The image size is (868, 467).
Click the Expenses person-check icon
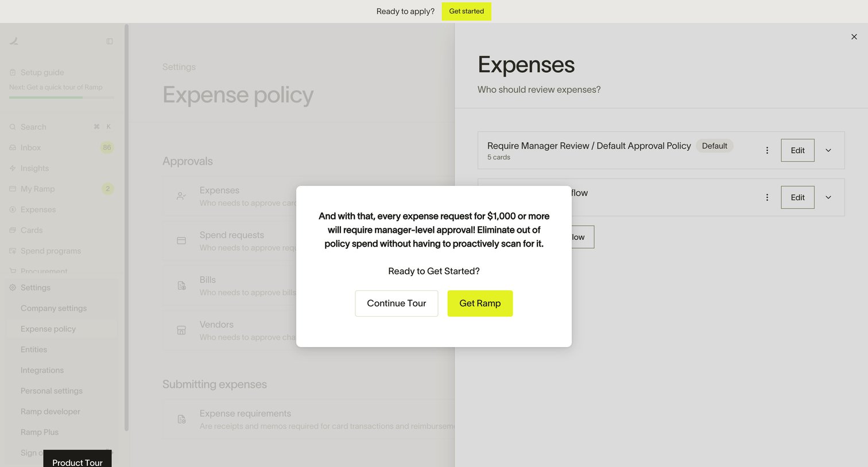coord(181,196)
